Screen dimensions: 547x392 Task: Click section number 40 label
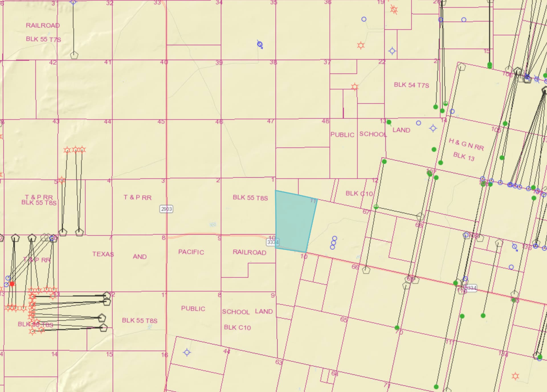[x=164, y=62]
